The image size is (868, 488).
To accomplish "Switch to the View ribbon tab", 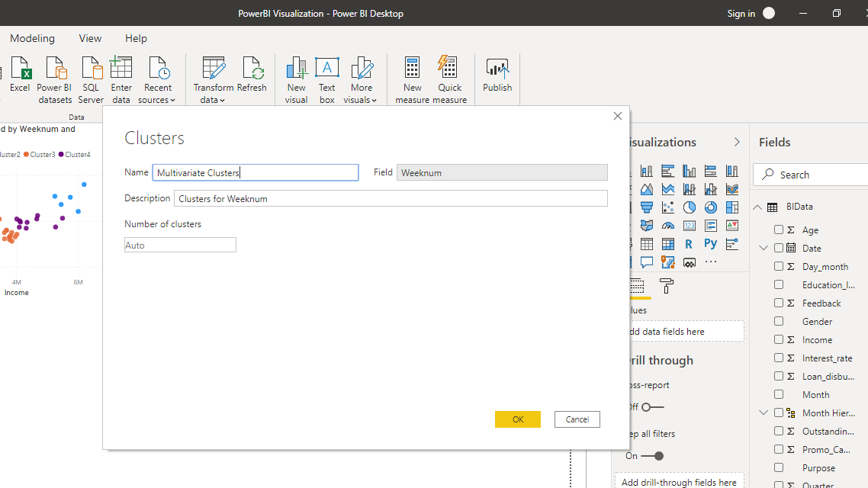I will (x=90, y=38).
